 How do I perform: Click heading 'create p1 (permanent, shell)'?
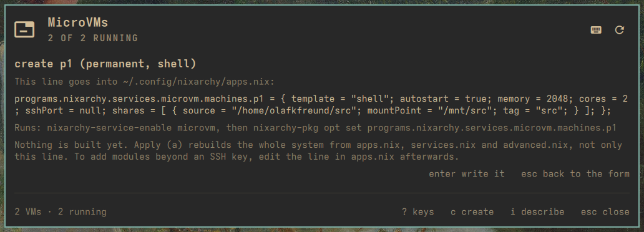coord(105,64)
